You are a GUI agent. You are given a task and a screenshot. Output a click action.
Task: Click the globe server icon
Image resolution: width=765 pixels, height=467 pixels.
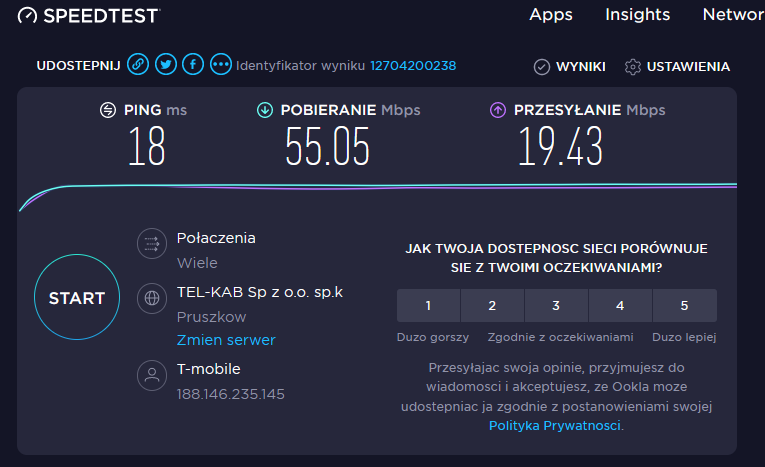point(152,298)
